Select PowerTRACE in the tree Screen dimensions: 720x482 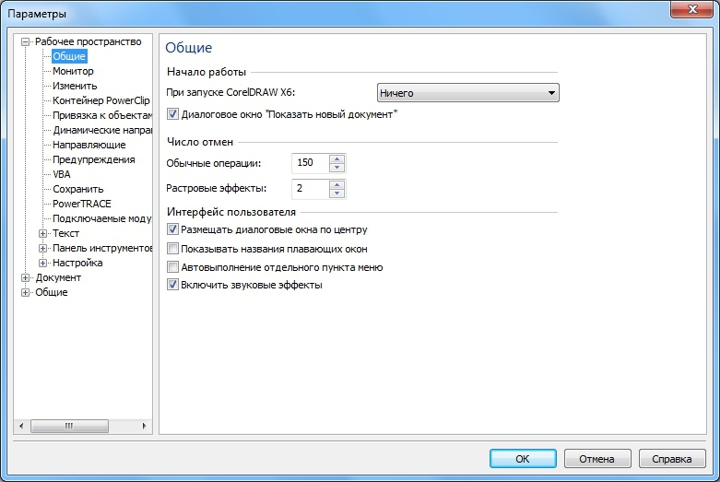point(81,204)
